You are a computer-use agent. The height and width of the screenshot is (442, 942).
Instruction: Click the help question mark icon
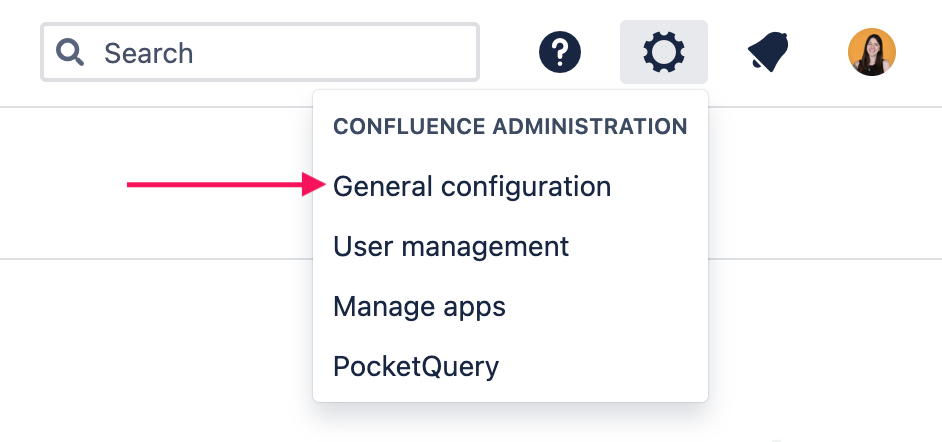(x=560, y=52)
